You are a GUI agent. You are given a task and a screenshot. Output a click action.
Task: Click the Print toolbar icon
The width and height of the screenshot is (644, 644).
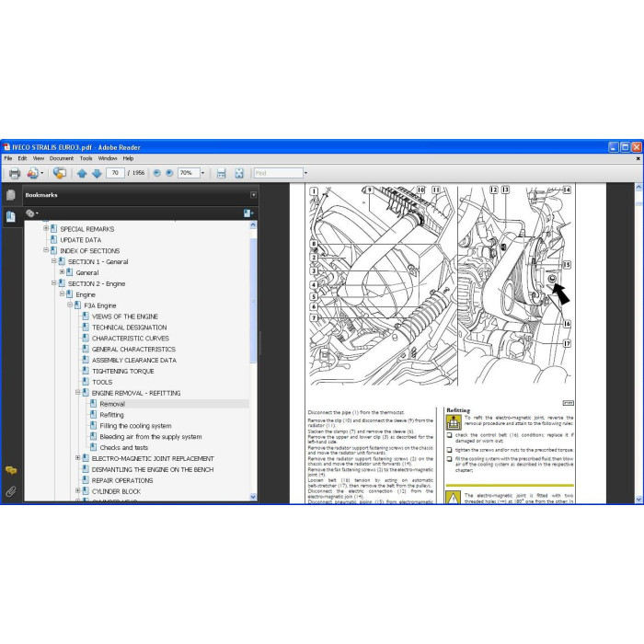(x=15, y=173)
